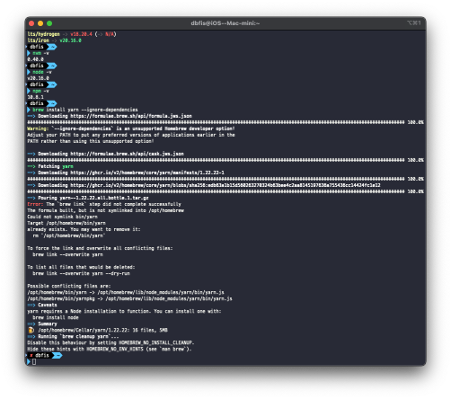
Task: Click the yarn blobs sha256 download URL
Action: [225, 185]
